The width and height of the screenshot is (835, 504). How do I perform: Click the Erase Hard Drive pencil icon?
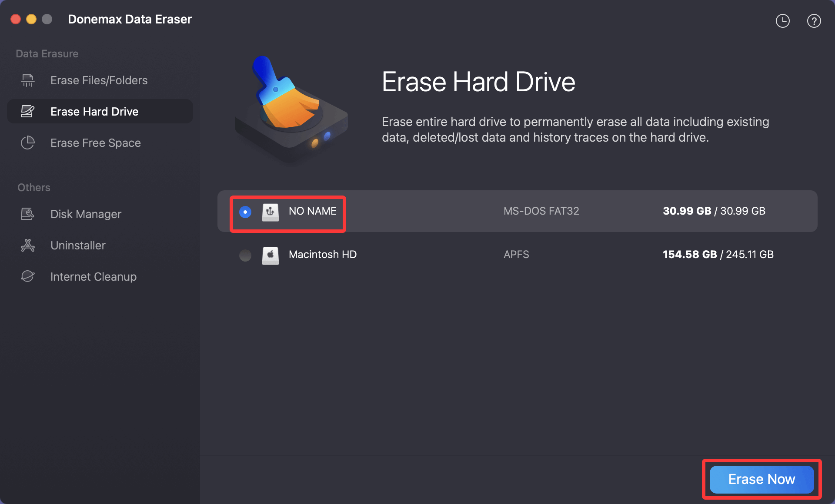coord(27,111)
